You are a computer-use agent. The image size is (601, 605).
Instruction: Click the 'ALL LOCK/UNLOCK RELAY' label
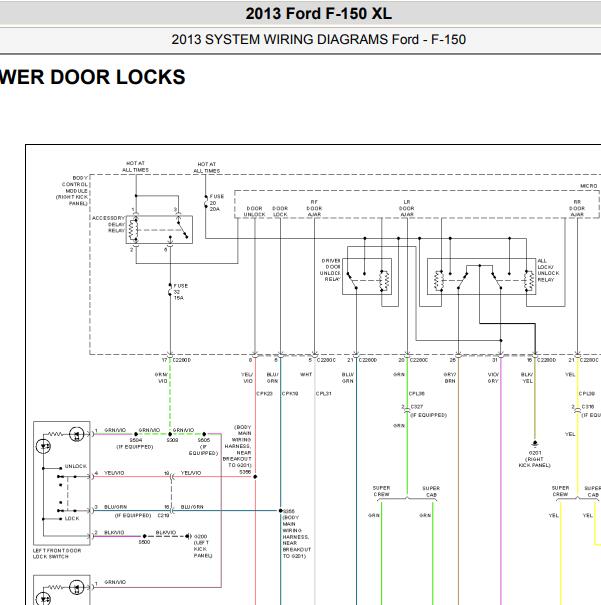(548, 270)
